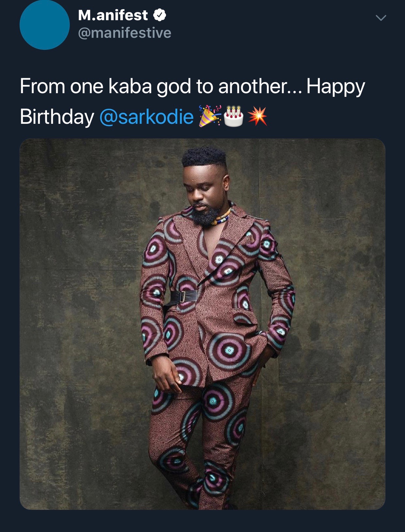Select the word "Happy" in the tweet
The width and height of the screenshot is (405, 532).
[336, 87]
